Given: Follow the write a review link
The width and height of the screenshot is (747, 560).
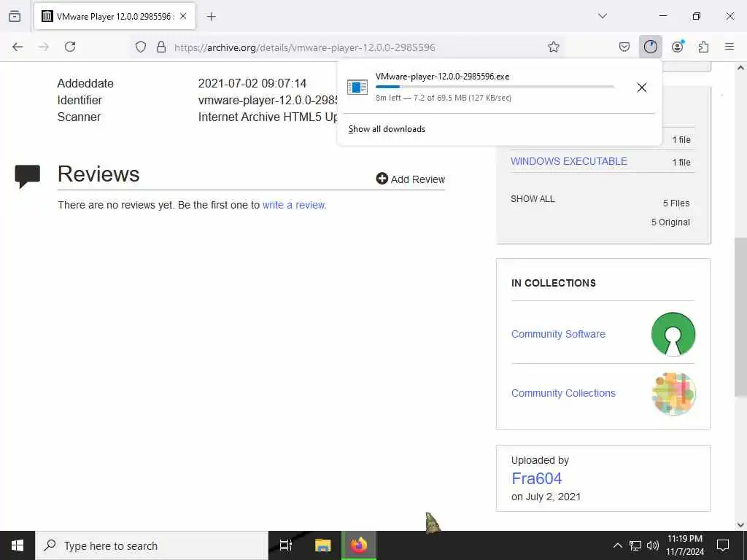Looking at the screenshot, I should click(295, 205).
